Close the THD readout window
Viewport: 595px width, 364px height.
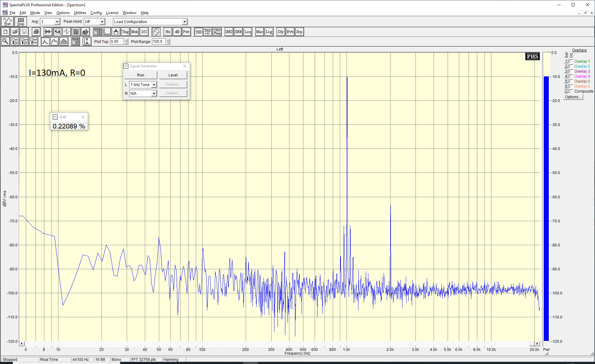[x=83, y=117]
